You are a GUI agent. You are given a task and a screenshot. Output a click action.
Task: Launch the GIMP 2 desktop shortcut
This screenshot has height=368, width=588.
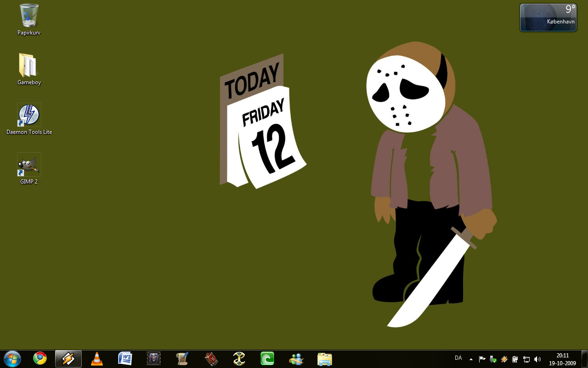[29, 168]
